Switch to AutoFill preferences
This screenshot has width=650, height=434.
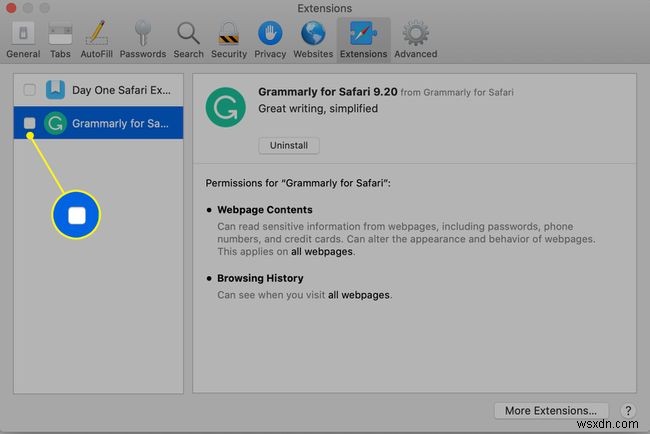coord(97,40)
